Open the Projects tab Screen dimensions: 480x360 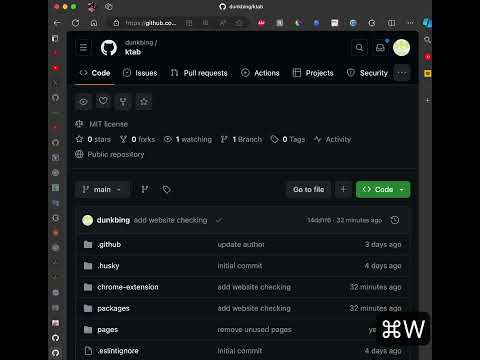(313, 73)
